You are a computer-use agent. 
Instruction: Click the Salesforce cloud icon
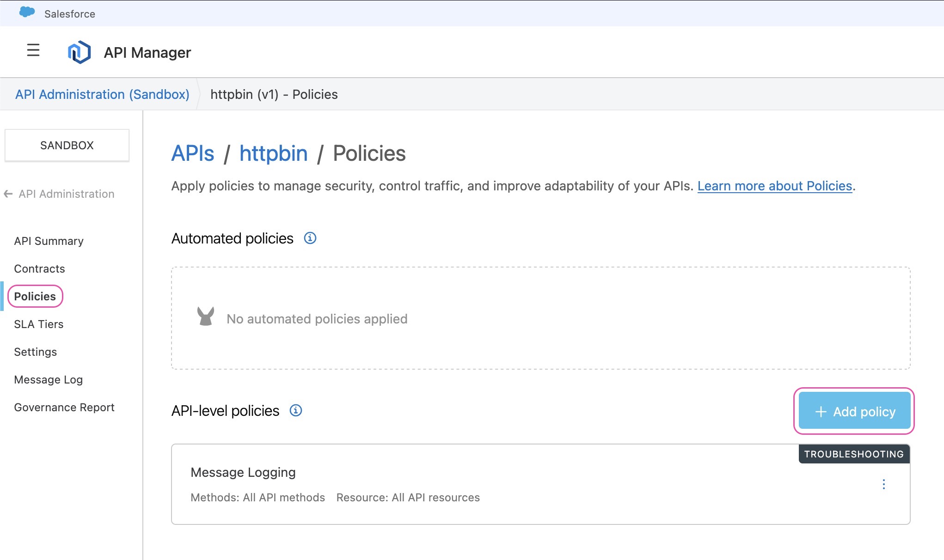pyautogui.click(x=26, y=13)
